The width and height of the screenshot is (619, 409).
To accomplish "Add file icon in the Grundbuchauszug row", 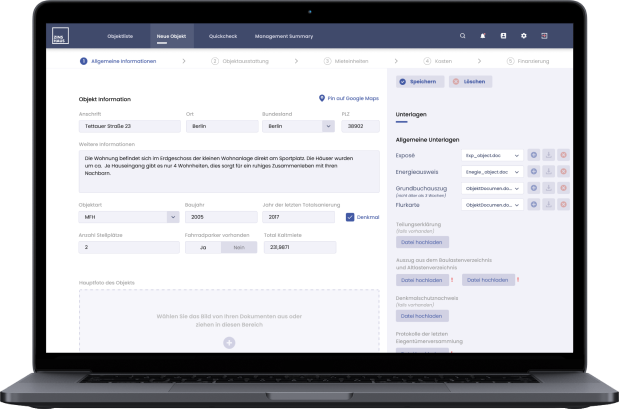I will (534, 188).
